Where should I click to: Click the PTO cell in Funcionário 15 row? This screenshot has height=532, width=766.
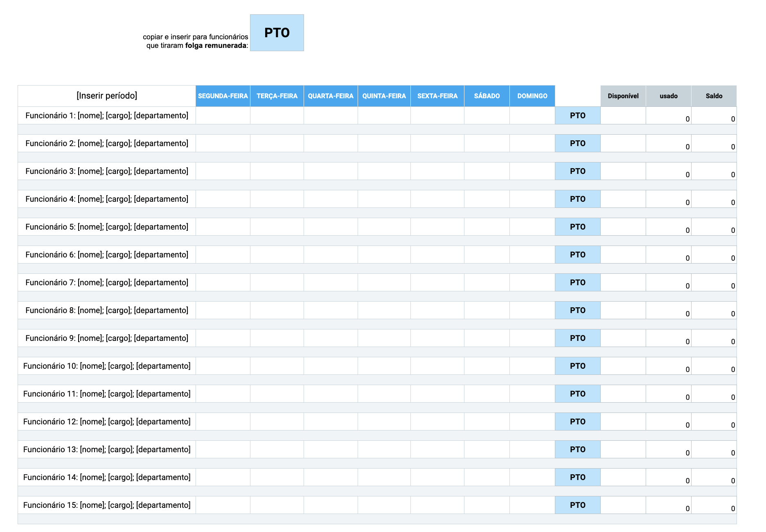[x=578, y=505]
